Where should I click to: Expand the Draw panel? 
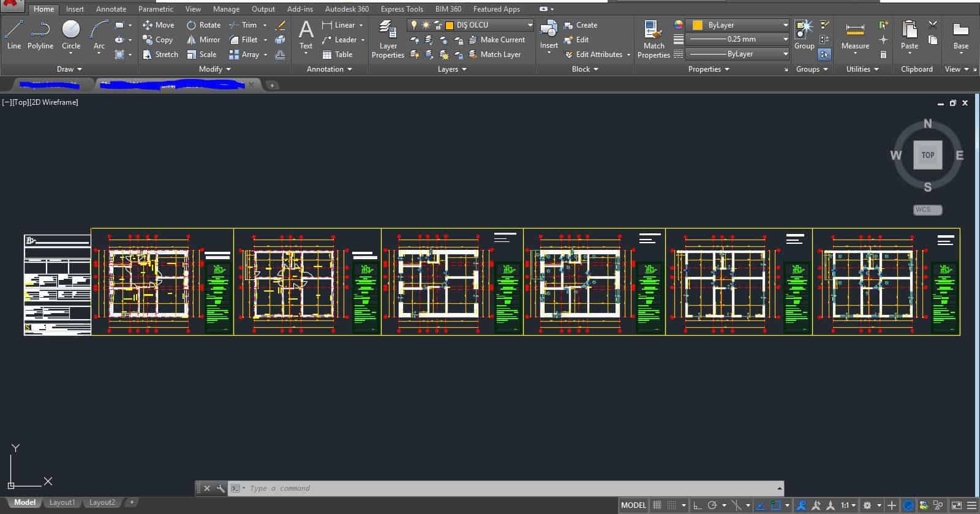(70, 69)
